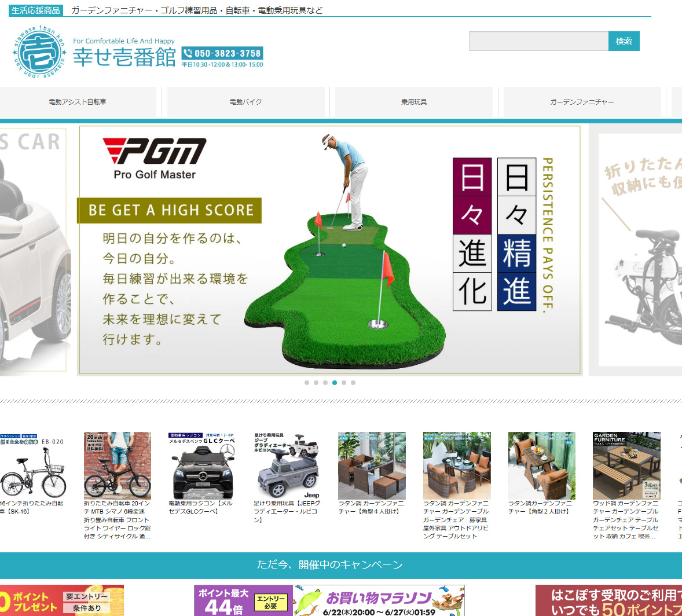Open the rattan garden table and chair set image
The width and height of the screenshot is (682, 616).
tap(457, 465)
